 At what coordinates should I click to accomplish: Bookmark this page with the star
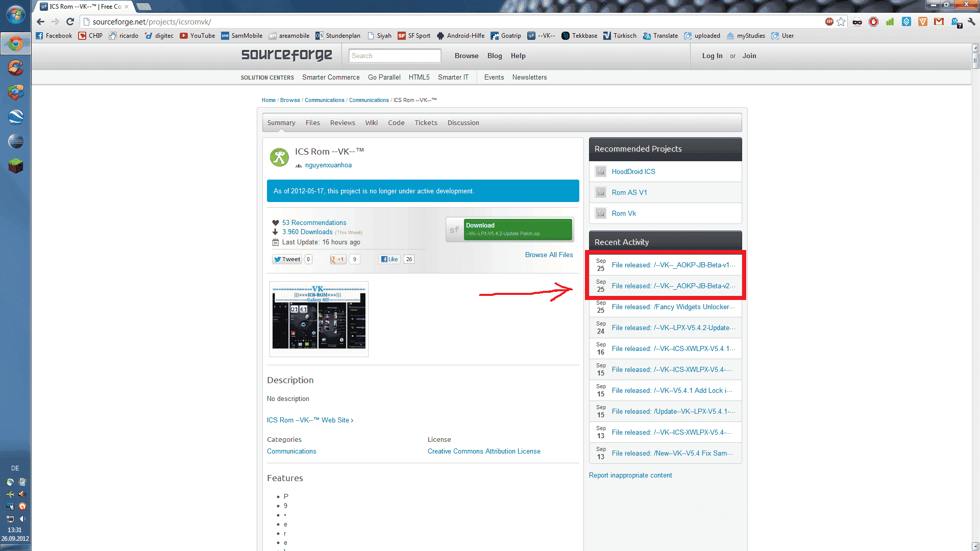(841, 21)
